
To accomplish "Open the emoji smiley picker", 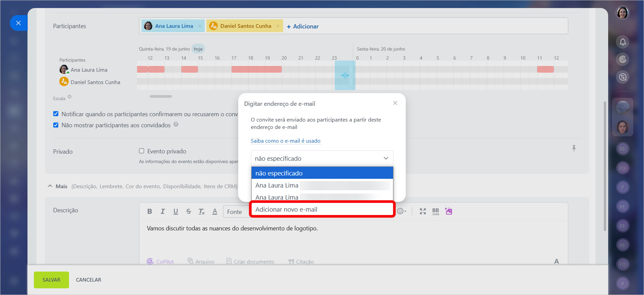I will 401,211.
